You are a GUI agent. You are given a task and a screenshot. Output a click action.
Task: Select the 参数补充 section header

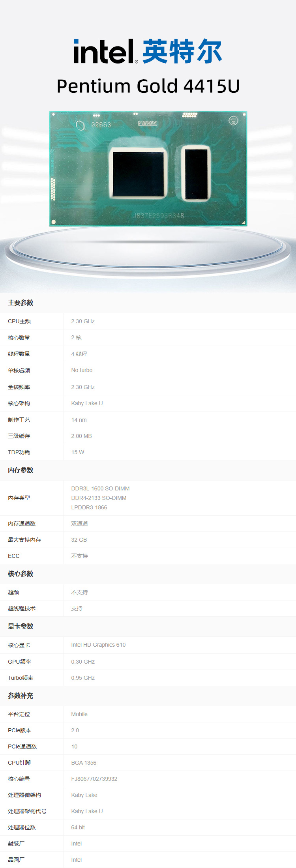pyautogui.click(x=21, y=696)
